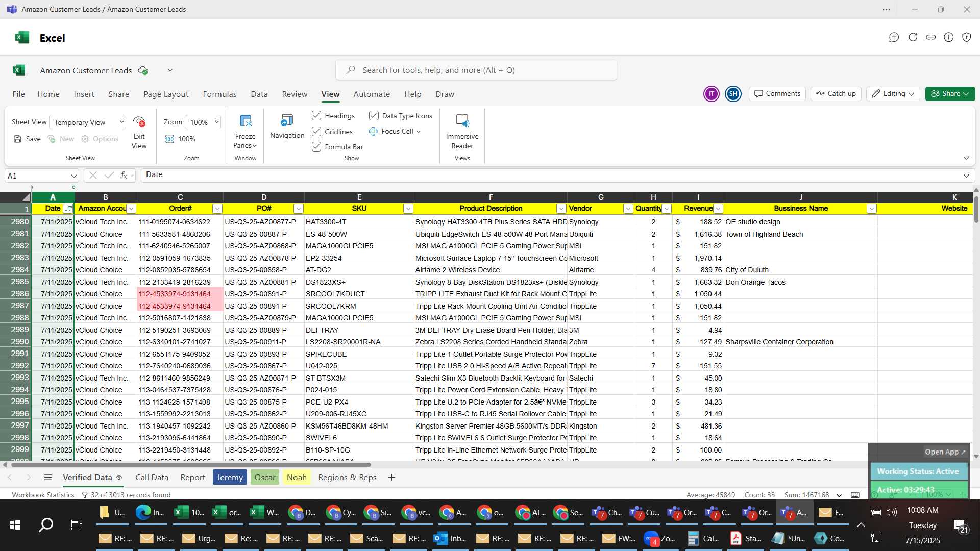Select all cells corner triangle

point(26,197)
